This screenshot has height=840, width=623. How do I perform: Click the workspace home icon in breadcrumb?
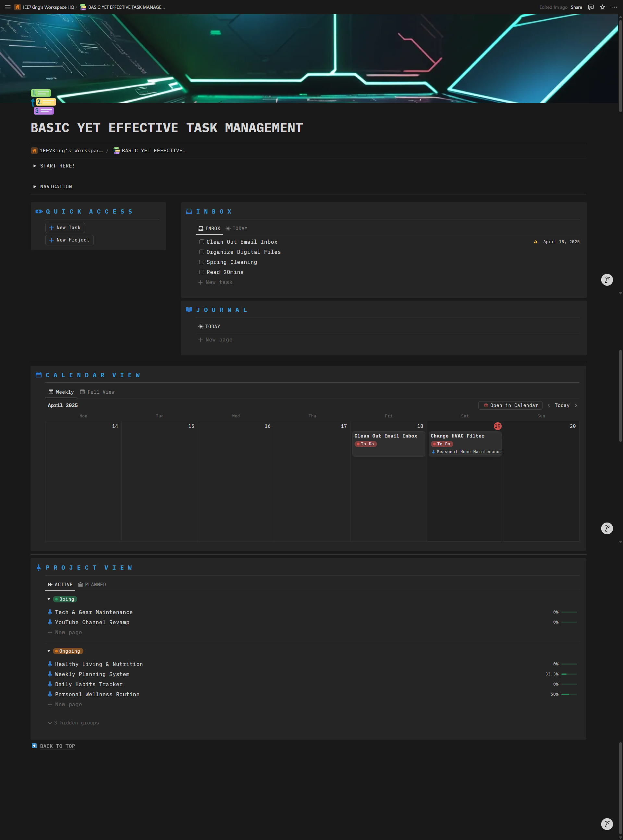pyautogui.click(x=34, y=150)
